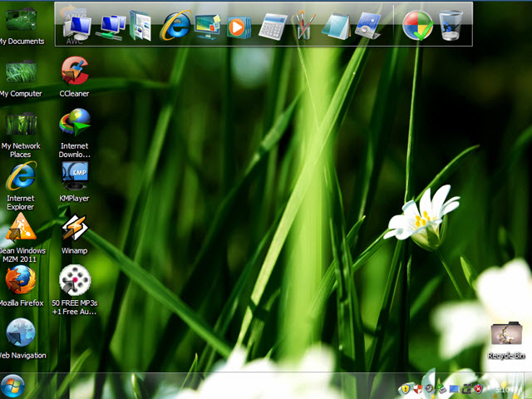532x399 pixels.
Task: Click the Windows logo checkmark dock icon
Action: [417, 26]
